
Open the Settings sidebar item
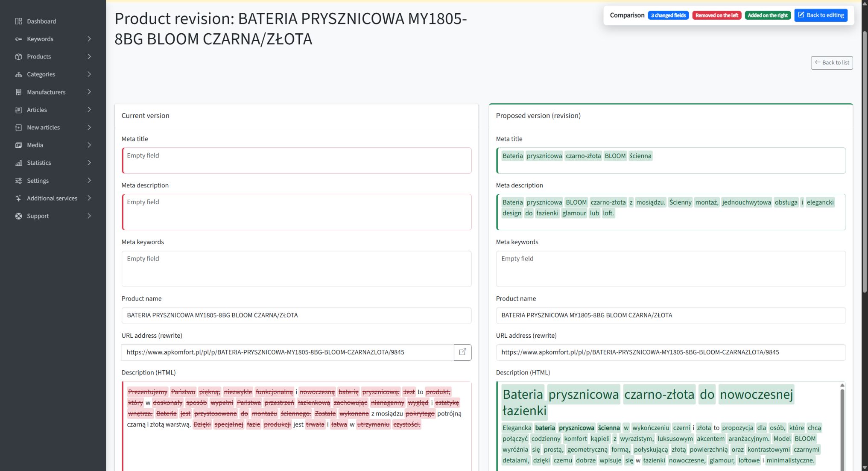[53, 181]
